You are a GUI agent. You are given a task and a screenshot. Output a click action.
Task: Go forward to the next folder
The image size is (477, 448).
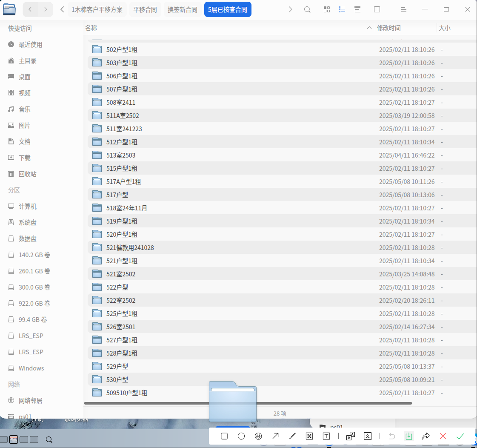[46, 9]
